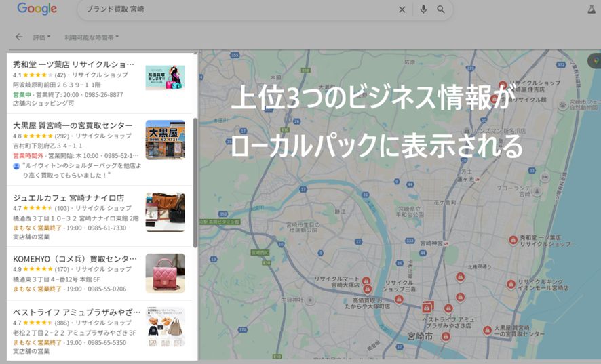Click ベストライフ product thumbnail
Image resolution: width=601 pixels, height=364 pixels.
coord(166,327)
